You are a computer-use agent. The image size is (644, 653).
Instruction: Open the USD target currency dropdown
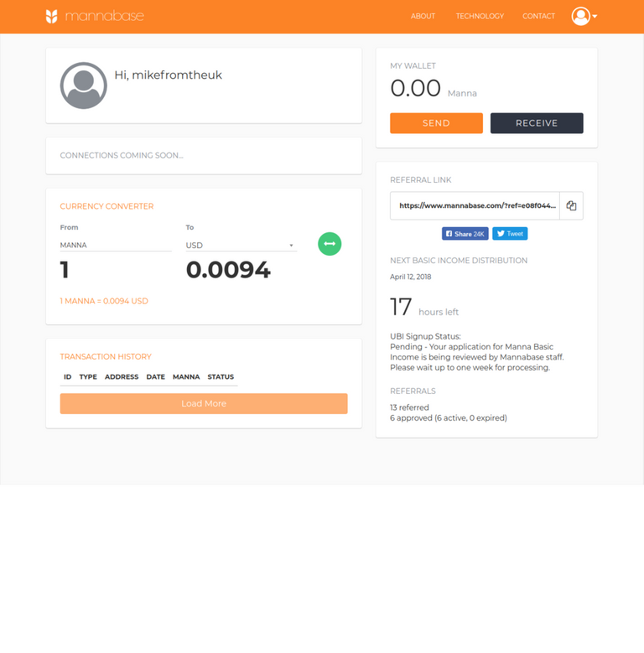tap(241, 246)
